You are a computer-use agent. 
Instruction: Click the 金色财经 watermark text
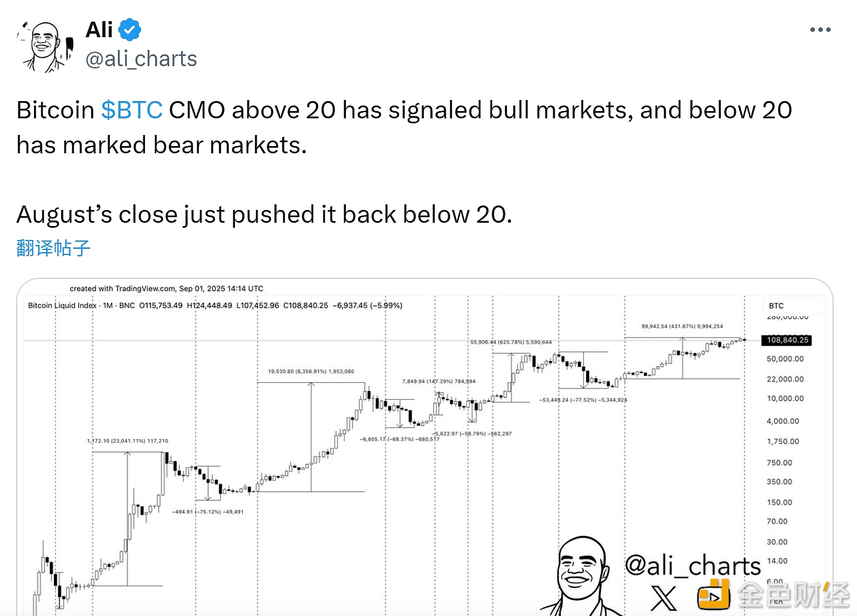pos(793,595)
